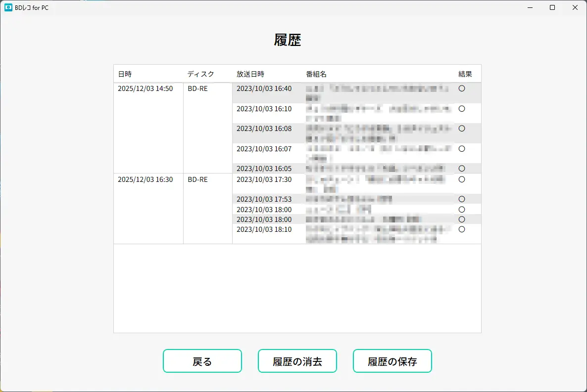This screenshot has width=587, height=392.
Task: Click the 日時 column header
Action: [125, 74]
